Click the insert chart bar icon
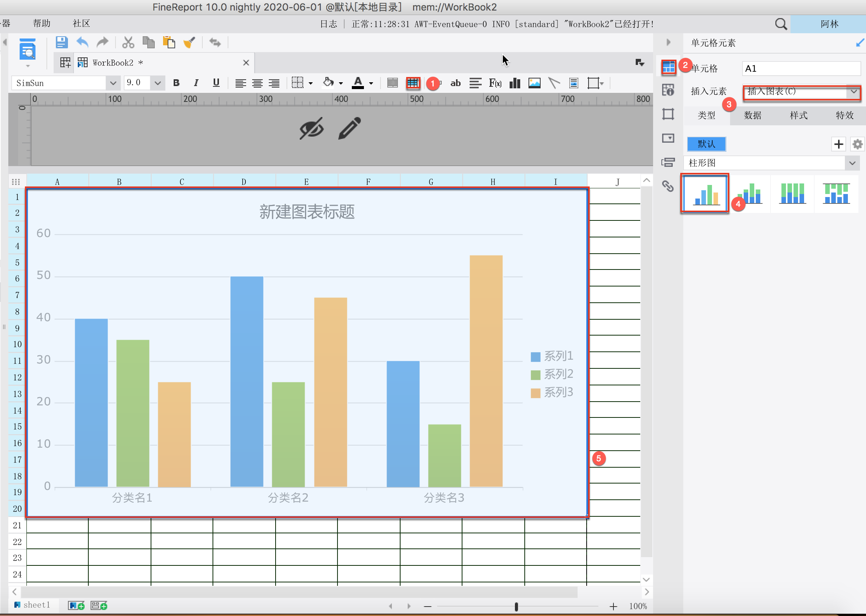The height and width of the screenshot is (616, 866). click(x=515, y=83)
